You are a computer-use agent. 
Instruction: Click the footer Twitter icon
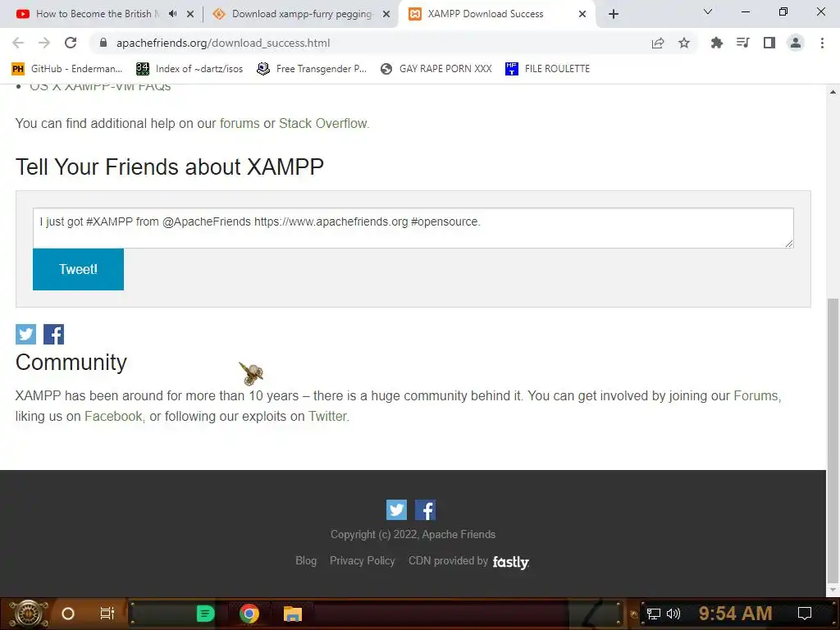[396, 510]
